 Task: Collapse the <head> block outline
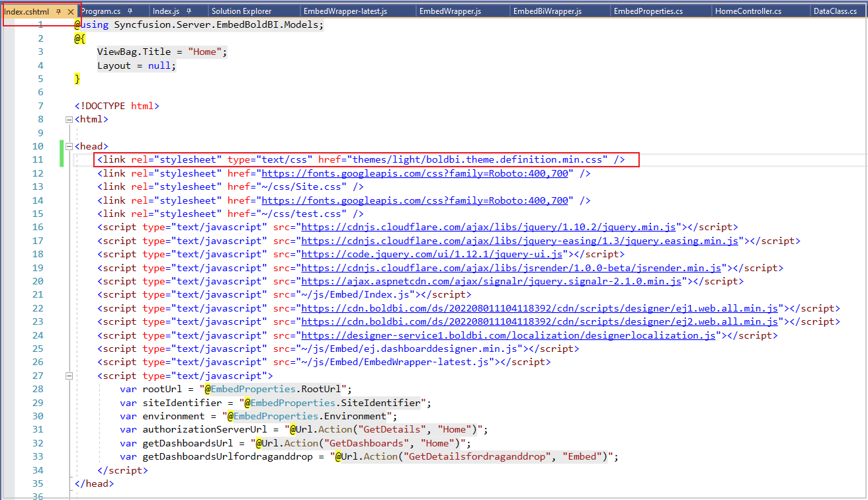click(x=69, y=147)
